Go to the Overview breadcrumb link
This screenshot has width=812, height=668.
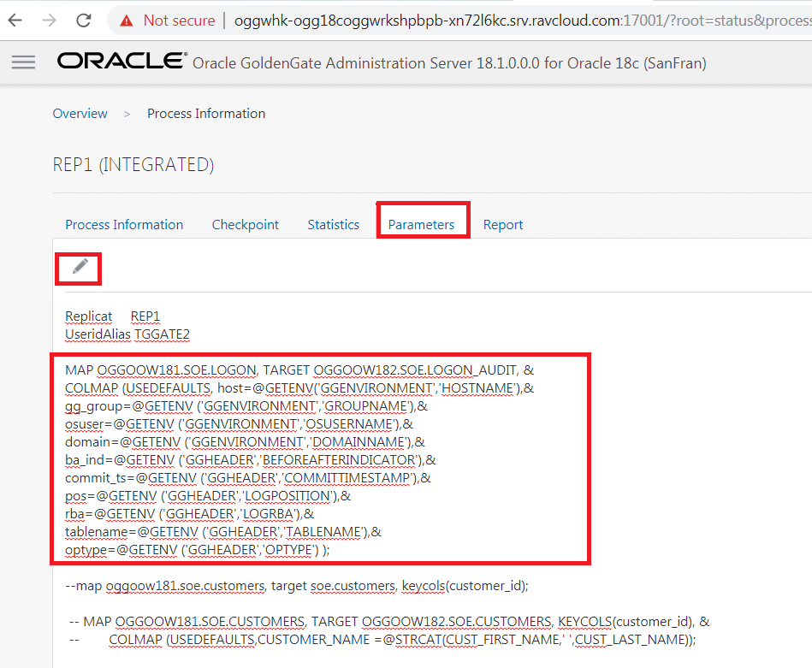(x=80, y=114)
